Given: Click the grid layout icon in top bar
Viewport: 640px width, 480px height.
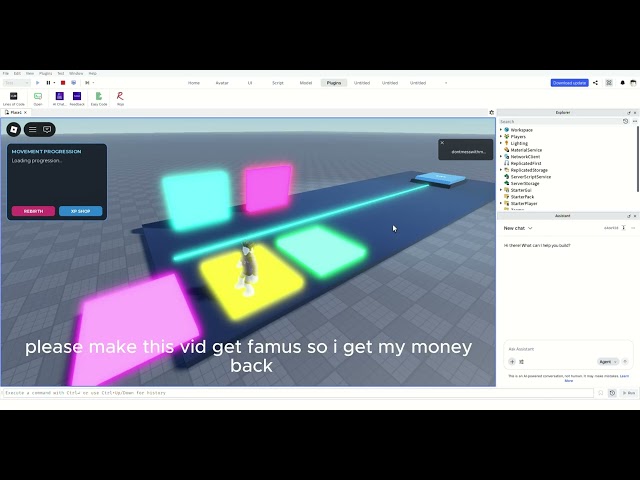Looking at the screenshot, I should point(609,83).
